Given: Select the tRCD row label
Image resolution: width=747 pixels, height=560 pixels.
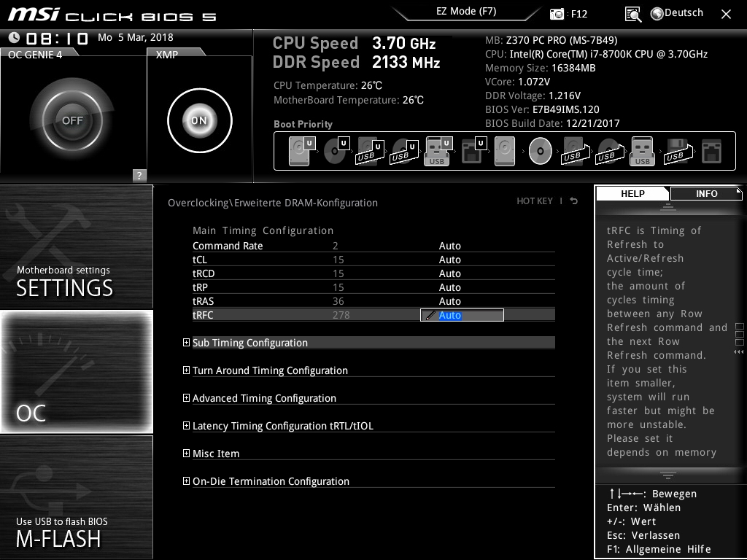Looking at the screenshot, I should [x=204, y=273].
